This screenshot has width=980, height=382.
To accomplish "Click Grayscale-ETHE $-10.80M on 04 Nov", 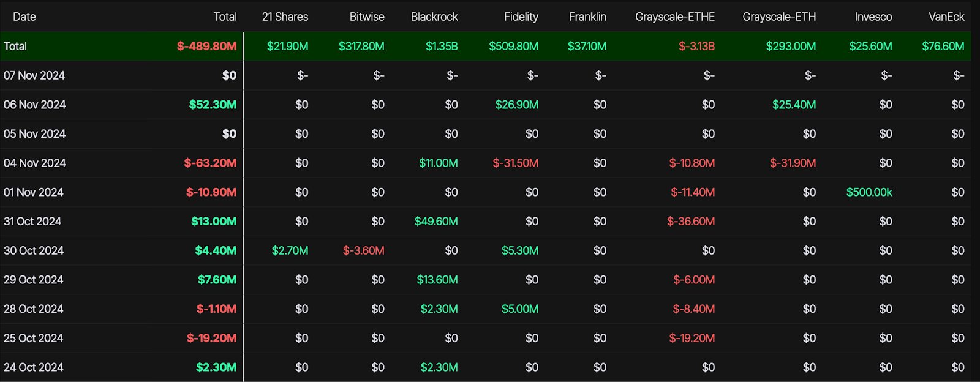I will pos(692,163).
